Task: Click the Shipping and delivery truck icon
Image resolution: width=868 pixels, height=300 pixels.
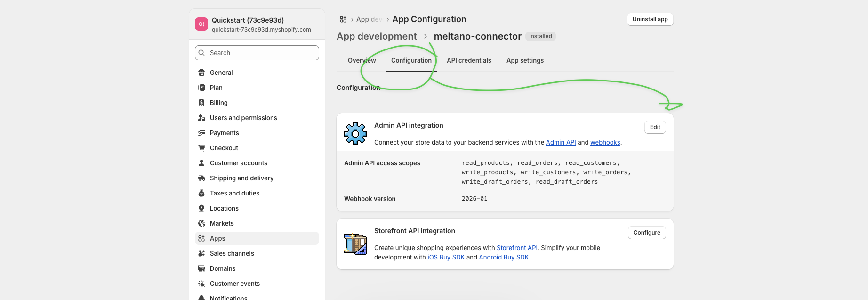Action: [201, 178]
